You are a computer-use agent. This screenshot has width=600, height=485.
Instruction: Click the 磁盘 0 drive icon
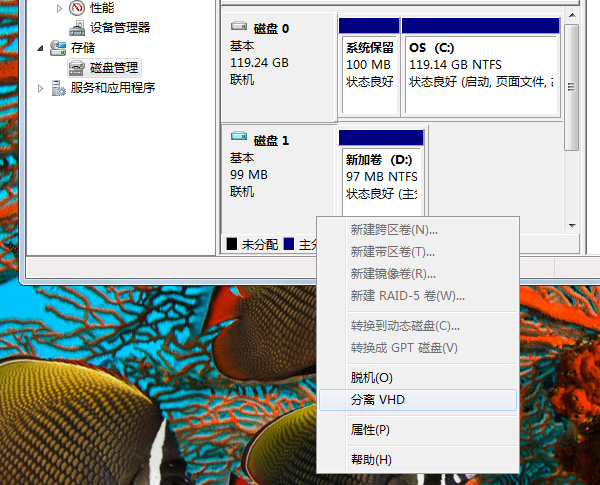point(239,26)
